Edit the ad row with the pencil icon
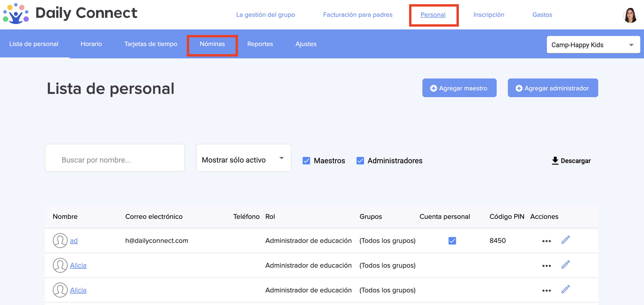The image size is (644, 305). tap(566, 240)
